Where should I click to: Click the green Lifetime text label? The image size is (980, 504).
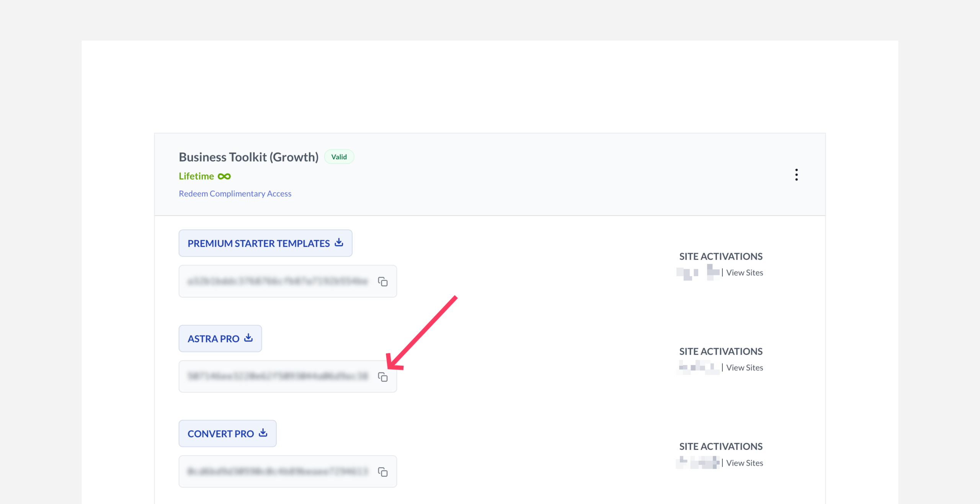[196, 176]
